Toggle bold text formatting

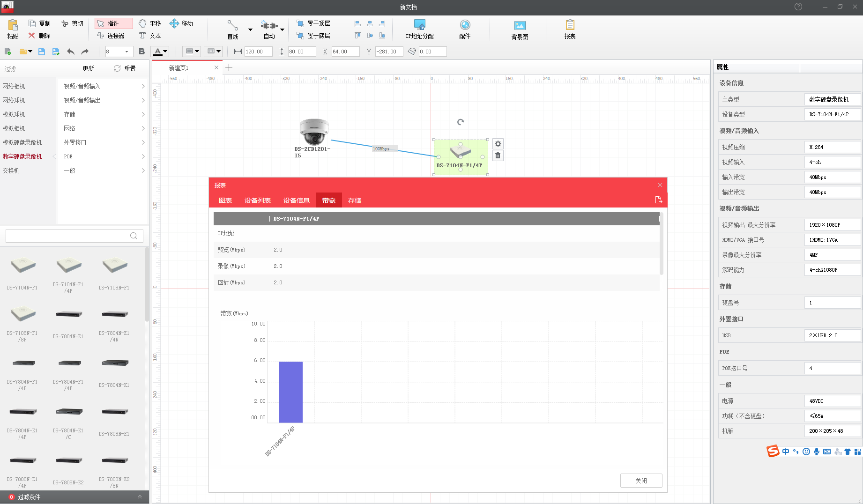[141, 52]
